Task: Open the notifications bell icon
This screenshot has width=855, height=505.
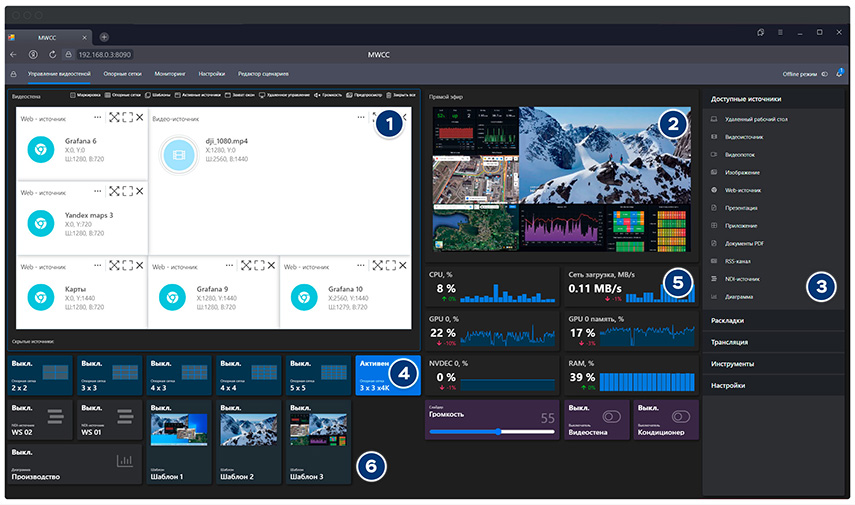Action: pyautogui.click(x=839, y=74)
